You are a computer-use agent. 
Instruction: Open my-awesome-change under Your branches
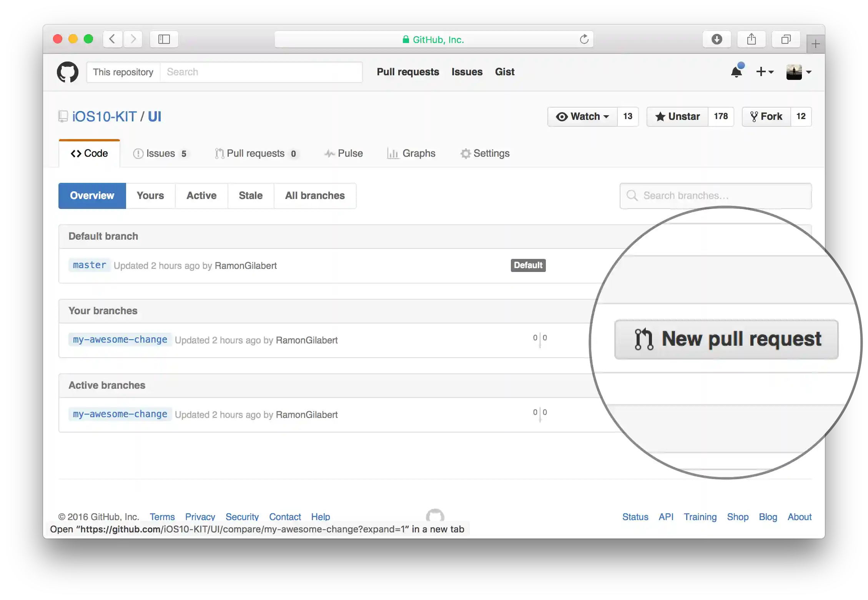pyautogui.click(x=120, y=340)
